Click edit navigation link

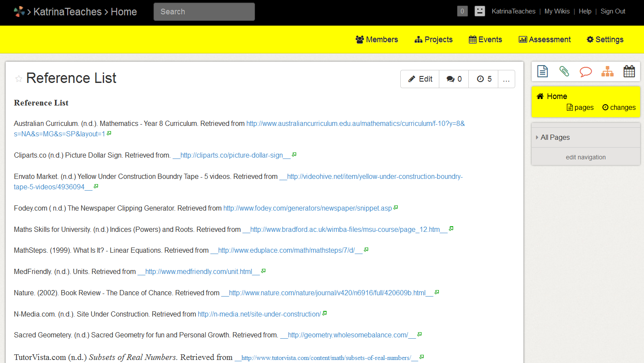[586, 157]
